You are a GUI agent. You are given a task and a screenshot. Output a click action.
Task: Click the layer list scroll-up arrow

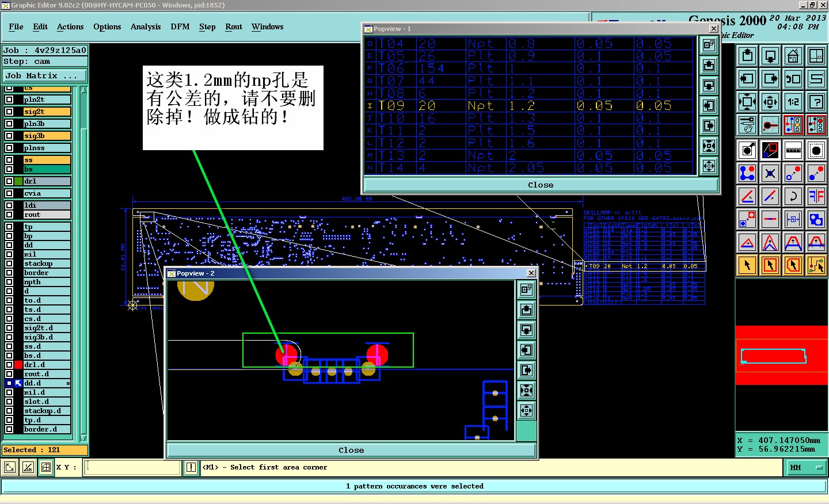click(x=83, y=90)
